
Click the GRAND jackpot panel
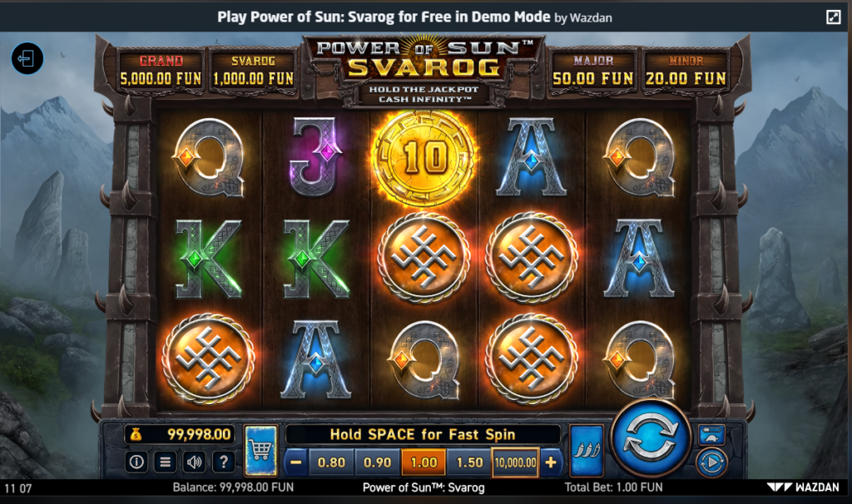[x=161, y=72]
